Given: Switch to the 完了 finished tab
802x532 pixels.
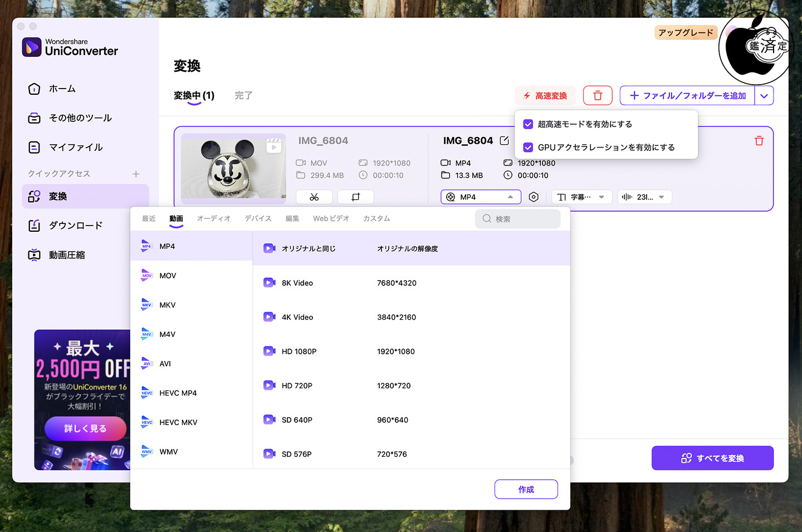Looking at the screenshot, I should [243, 95].
